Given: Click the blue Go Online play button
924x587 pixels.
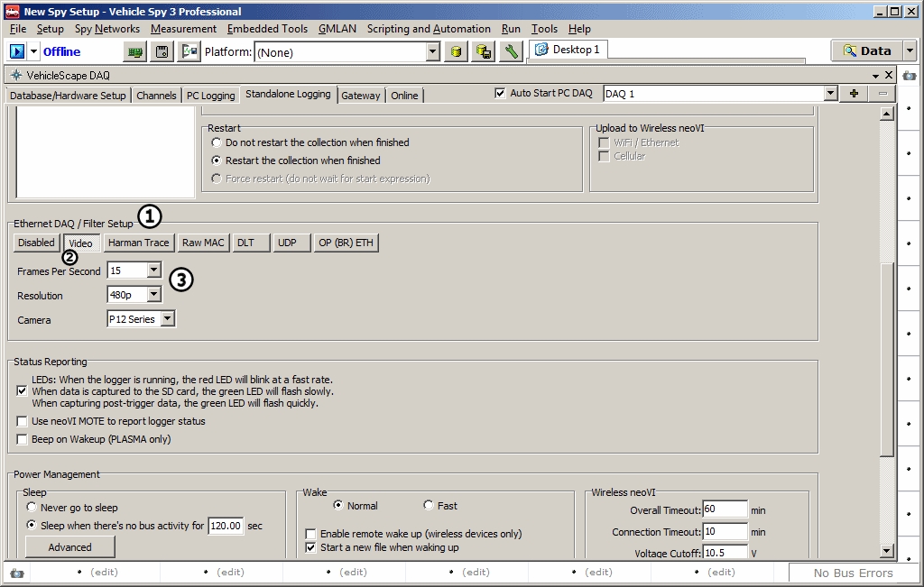Looking at the screenshot, I should (x=17, y=51).
